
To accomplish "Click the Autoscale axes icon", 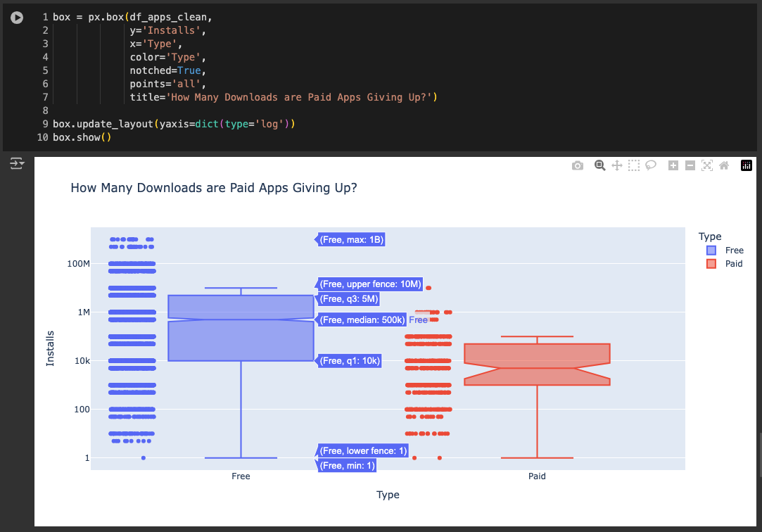I will (707, 165).
